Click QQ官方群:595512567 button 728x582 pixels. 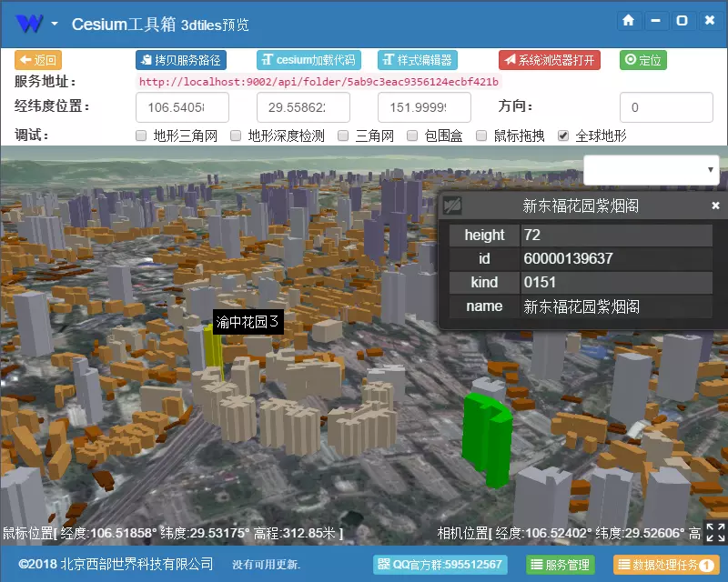pos(440,565)
